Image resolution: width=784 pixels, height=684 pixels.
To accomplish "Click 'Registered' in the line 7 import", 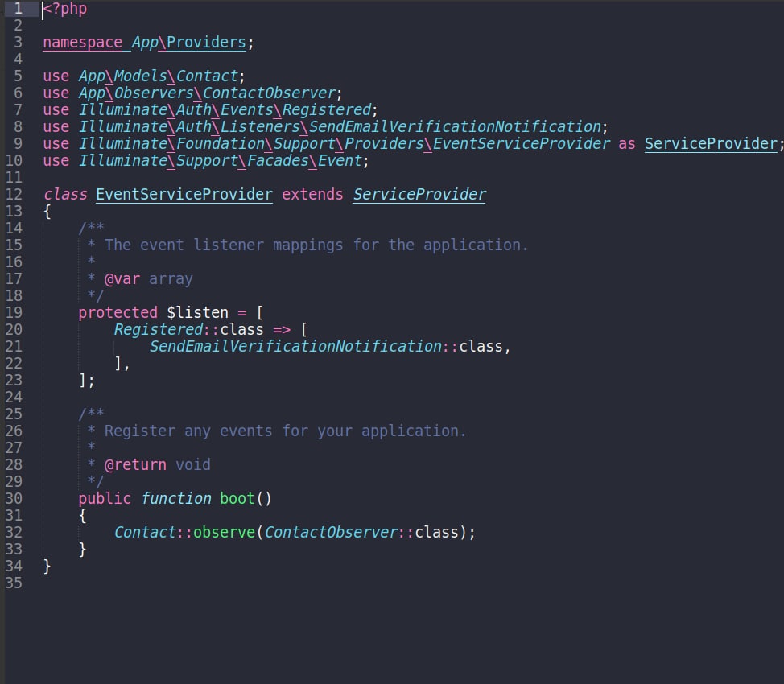I will tap(327, 110).
